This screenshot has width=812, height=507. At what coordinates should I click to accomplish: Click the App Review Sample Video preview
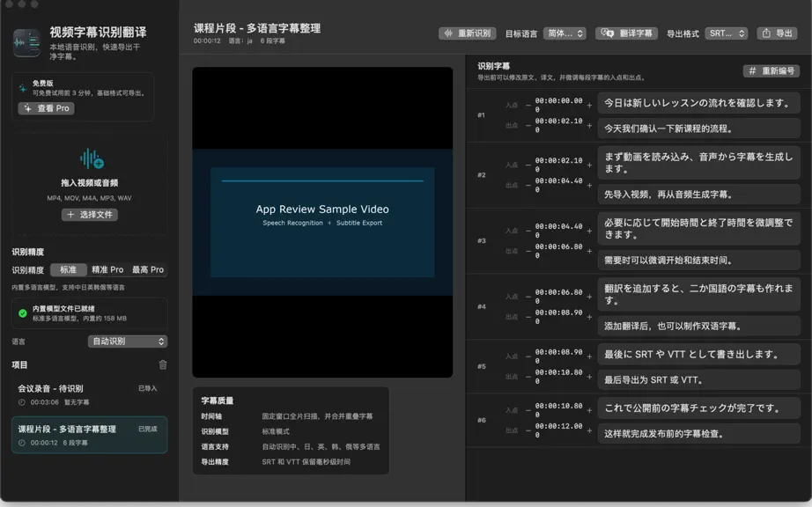coord(322,222)
